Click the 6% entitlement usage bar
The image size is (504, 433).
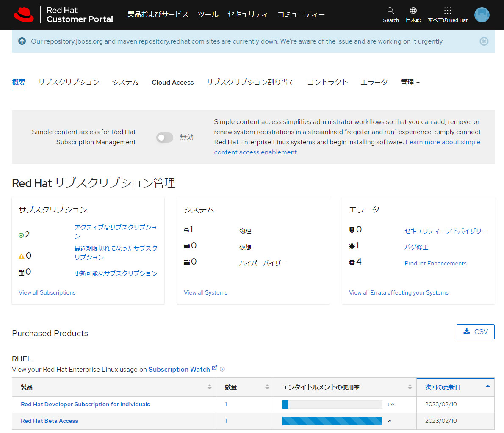(x=332, y=405)
